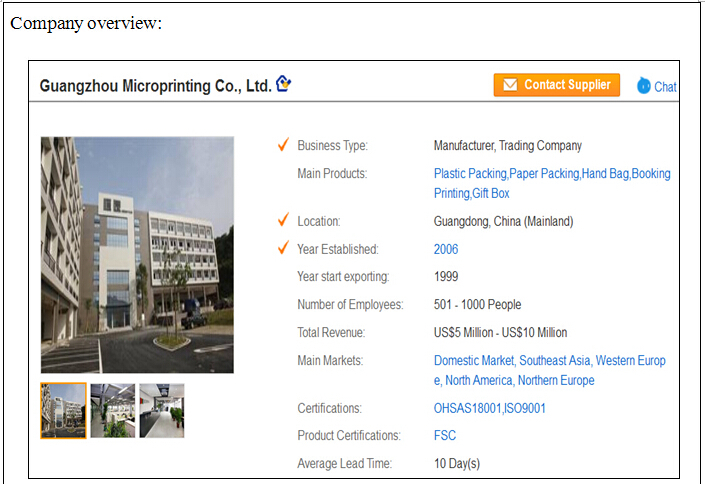Screen dimensions: 705x484
Task: Click the checkmark next to Location
Action: (283, 221)
